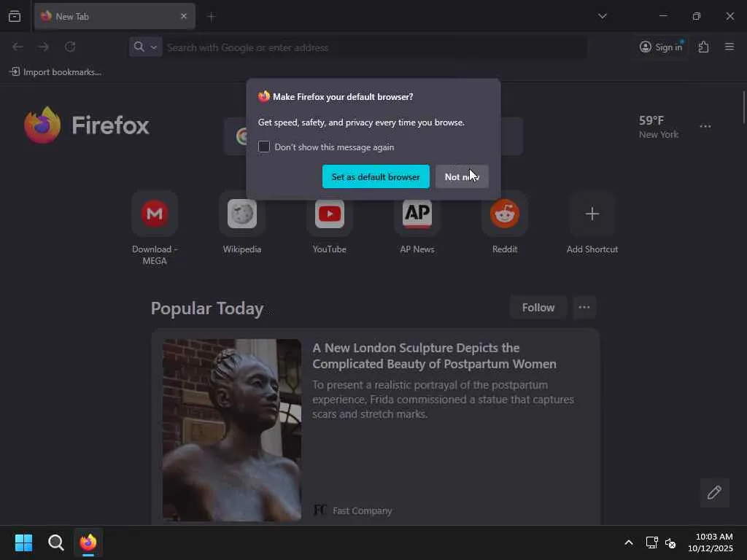The height and width of the screenshot is (560, 747).
Task: Select the New Tab tab
Action: click(115, 16)
